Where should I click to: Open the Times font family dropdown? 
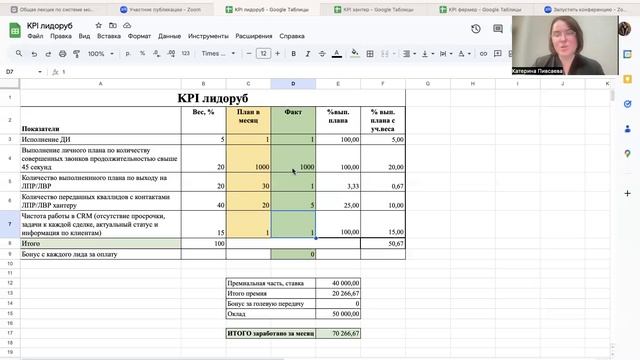[x=218, y=53]
